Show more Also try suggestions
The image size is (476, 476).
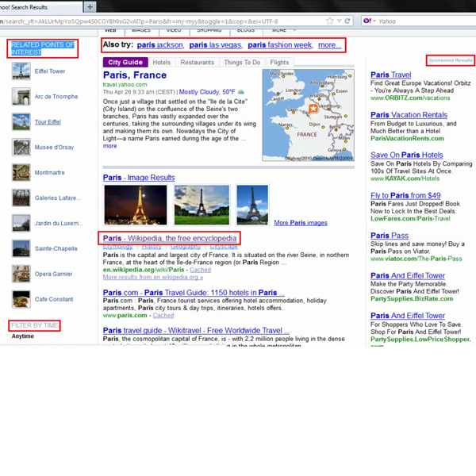click(330, 45)
